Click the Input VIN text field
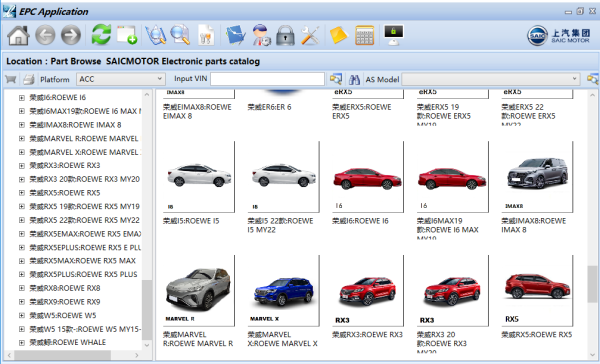This screenshot has height=364, width=600. pos(267,79)
